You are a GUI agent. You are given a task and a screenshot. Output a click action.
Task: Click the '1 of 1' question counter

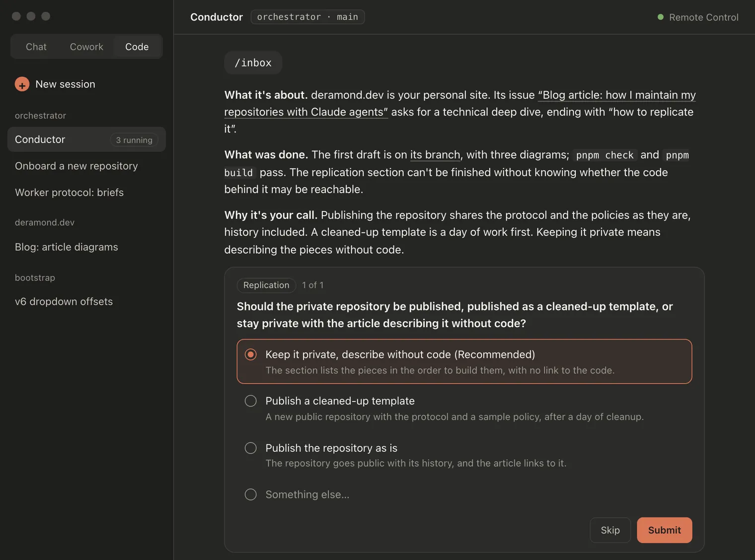point(313,285)
